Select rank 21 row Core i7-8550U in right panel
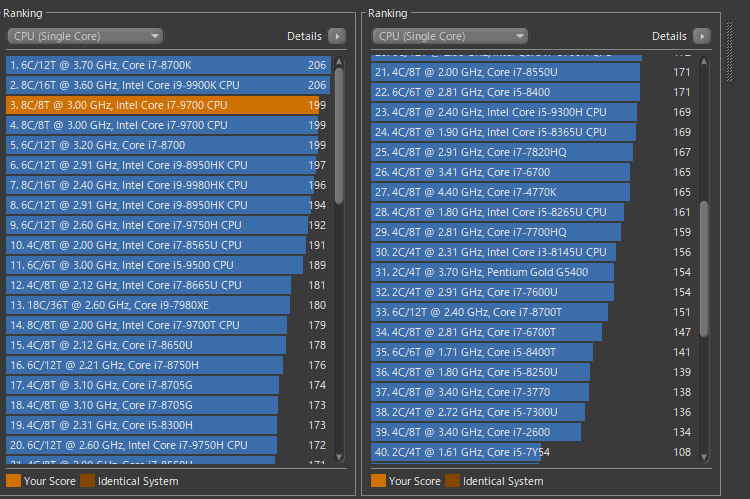 [533, 73]
